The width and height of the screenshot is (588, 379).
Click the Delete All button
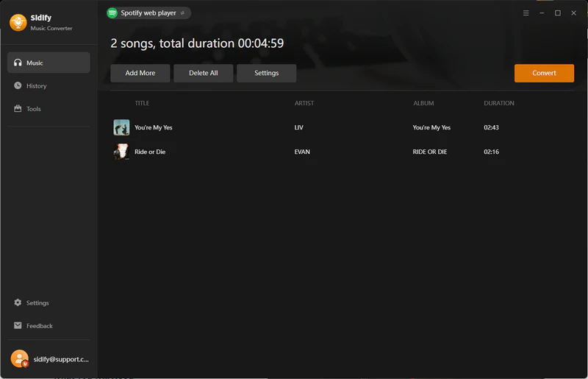pyautogui.click(x=204, y=73)
